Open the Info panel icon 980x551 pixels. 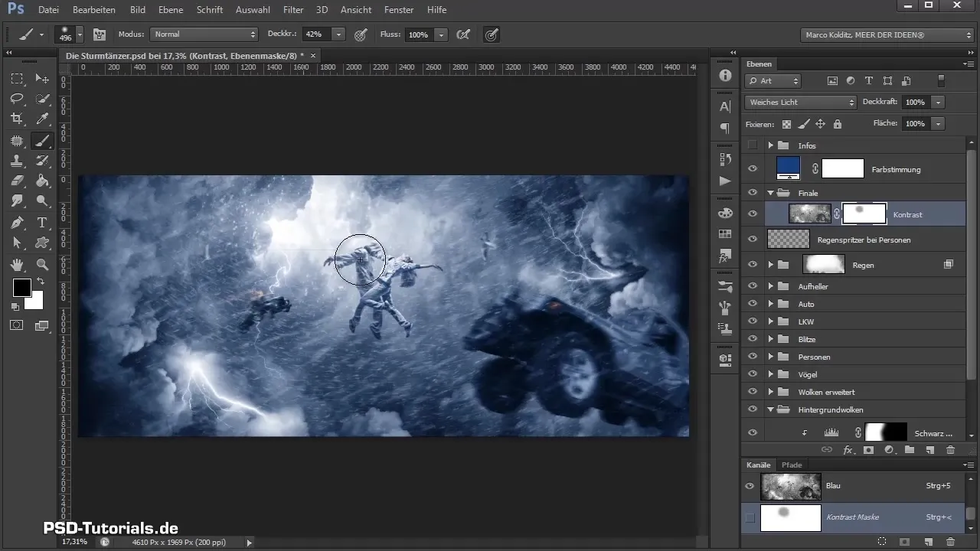725,76
